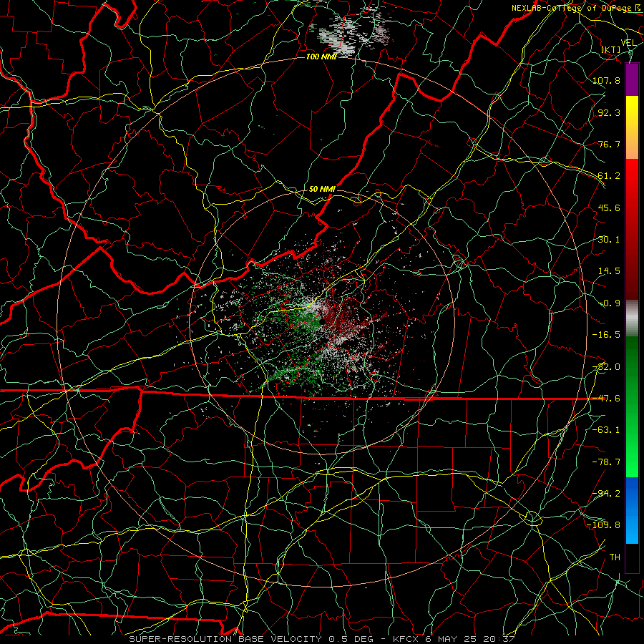Click the Super-Resolution Base Velocity caption
Screen dimensions: 644x644
(321, 639)
